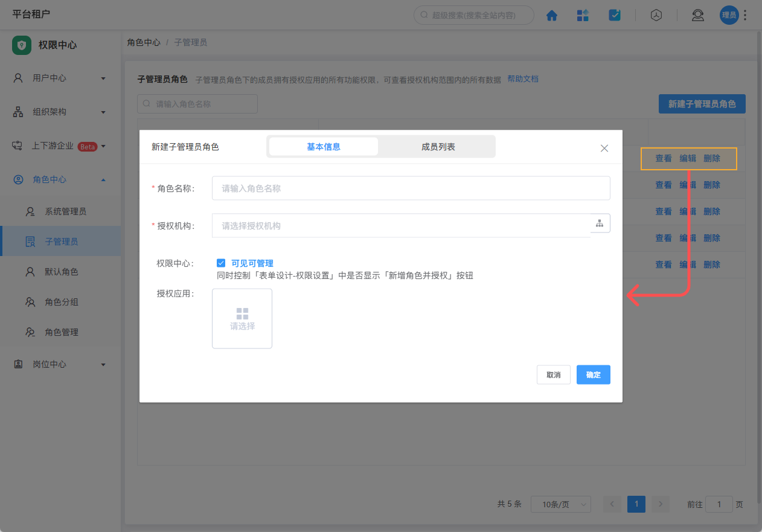Open the 10条/页 page size dropdown
This screenshot has height=532, width=762.
click(560, 504)
